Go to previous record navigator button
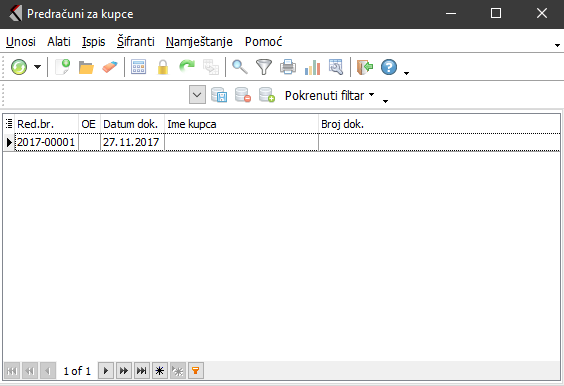The width and height of the screenshot is (564, 386). coord(48,371)
